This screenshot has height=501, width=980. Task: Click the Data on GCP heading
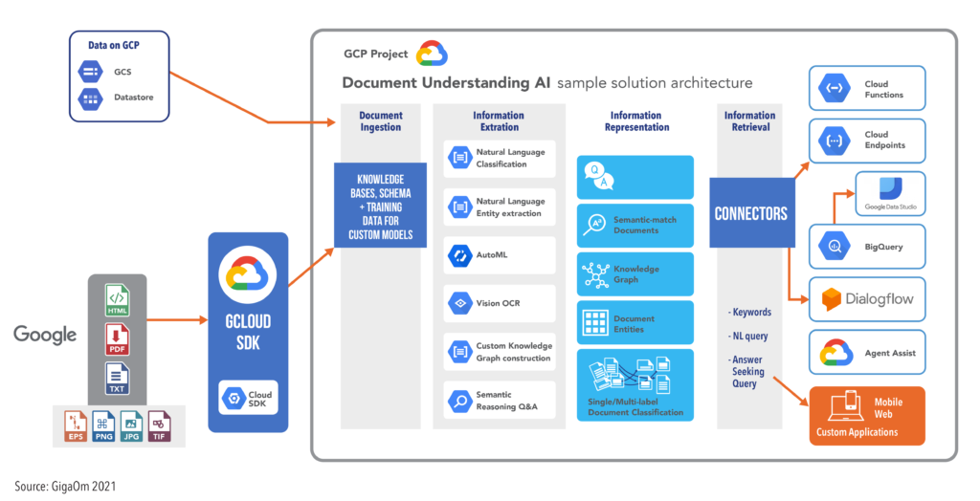[x=114, y=46]
